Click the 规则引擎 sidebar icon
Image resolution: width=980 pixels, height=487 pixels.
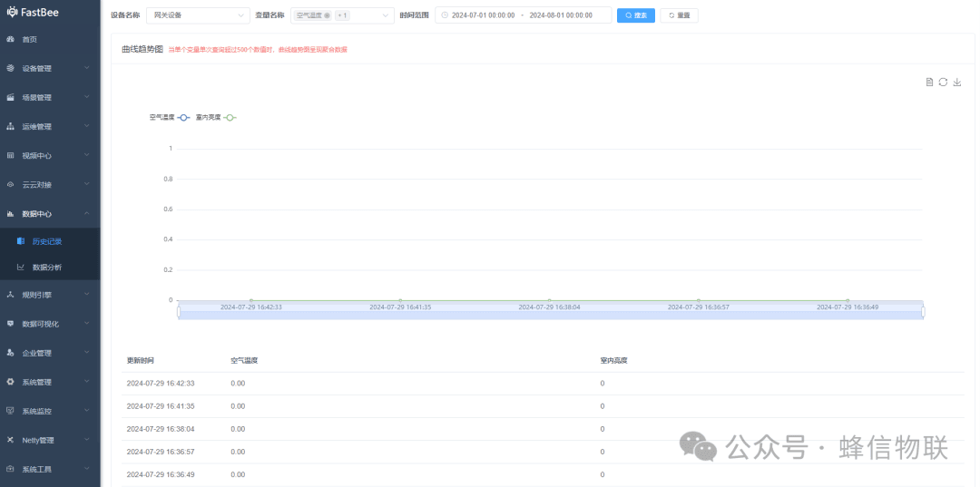pos(10,295)
